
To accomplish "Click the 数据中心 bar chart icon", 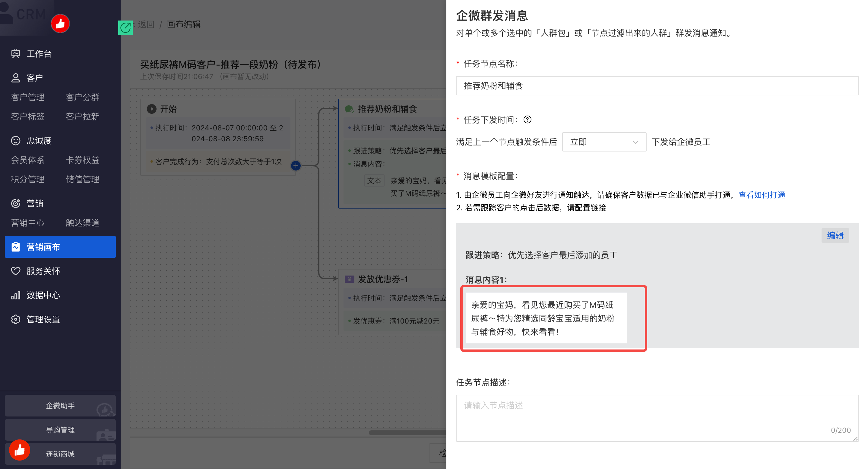I will [15, 295].
